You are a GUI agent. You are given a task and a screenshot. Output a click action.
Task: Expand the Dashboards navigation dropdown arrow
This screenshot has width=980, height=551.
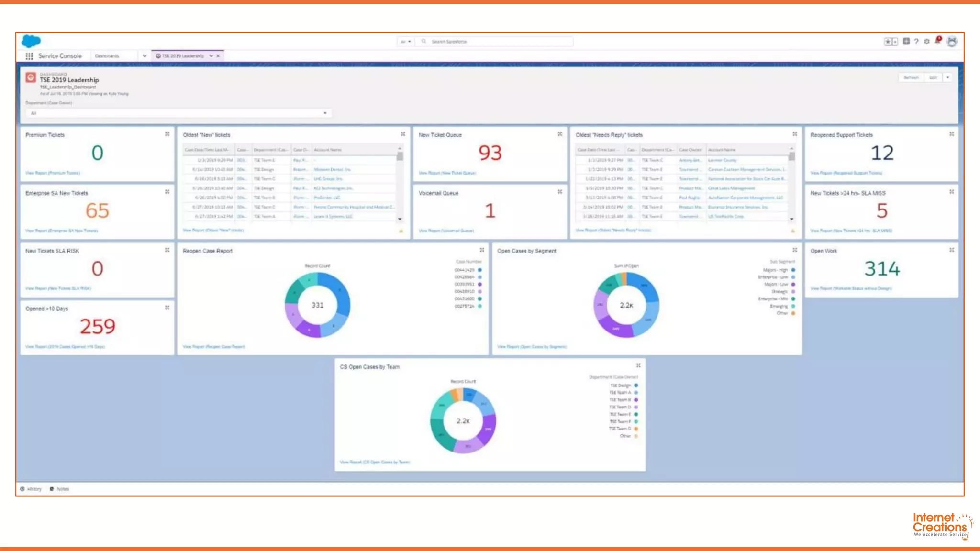145,56
